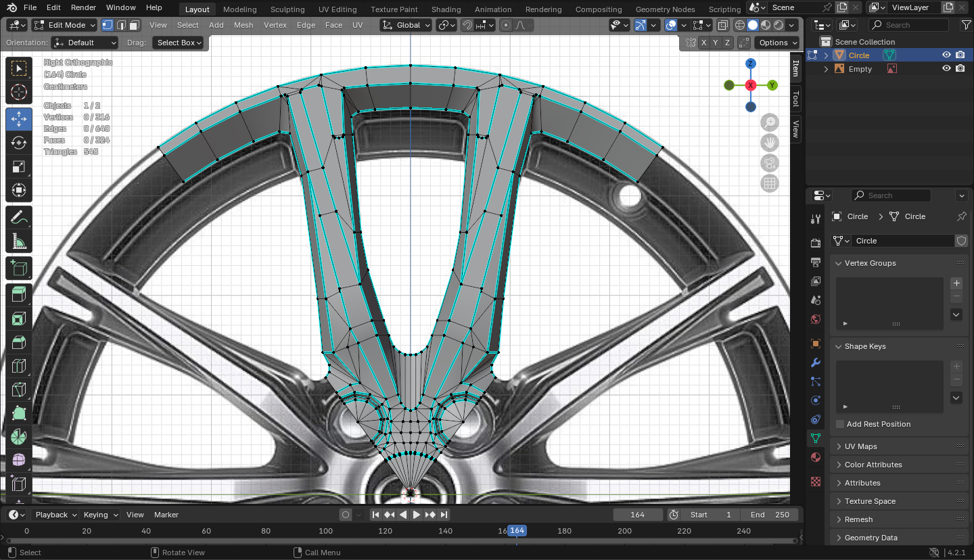Add a new vertex group with plus button
This screenshot has width=974, height=560.
(x=956, y=283)
